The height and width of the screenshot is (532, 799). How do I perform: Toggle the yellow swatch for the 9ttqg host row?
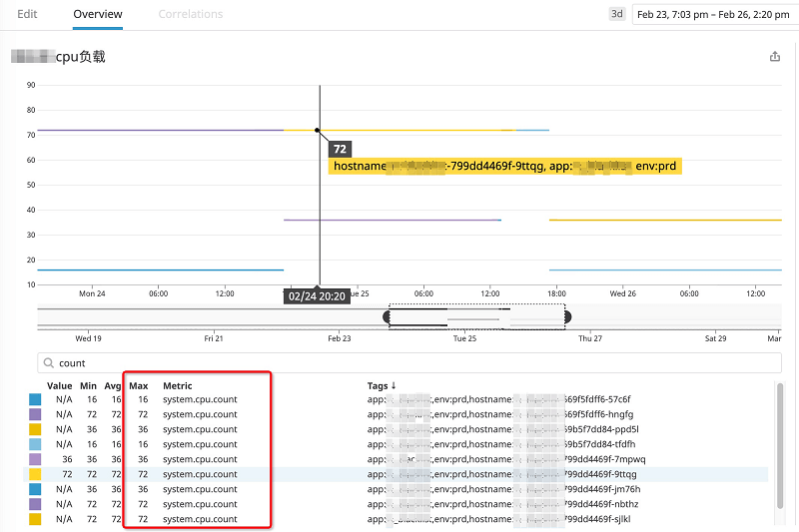point(35,474)
